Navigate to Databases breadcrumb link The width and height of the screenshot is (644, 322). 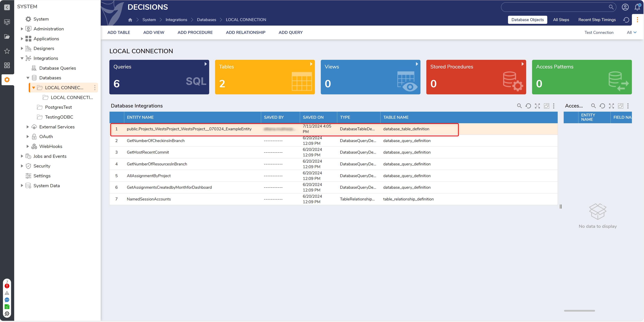[x=206, y=20]
